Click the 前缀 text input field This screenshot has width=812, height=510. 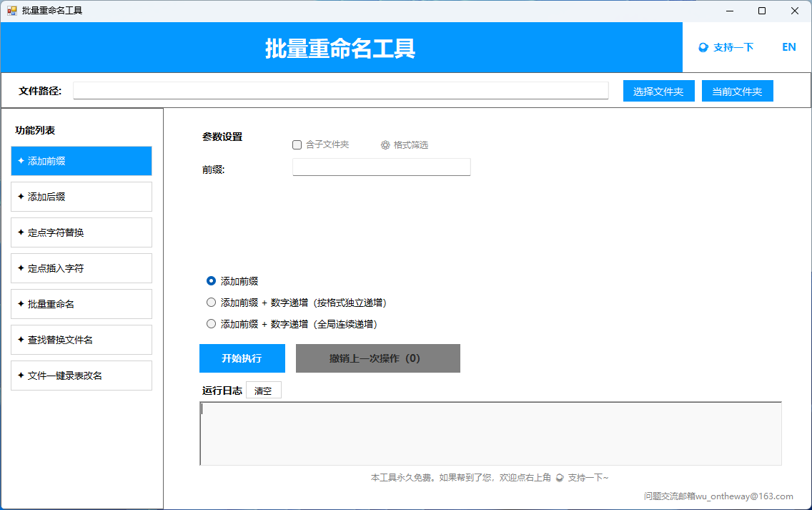tap(382, 167)
